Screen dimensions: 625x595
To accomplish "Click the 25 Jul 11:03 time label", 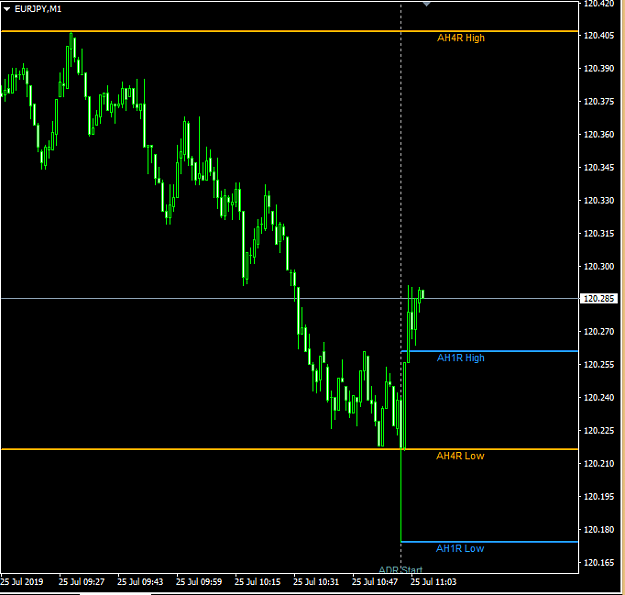I will coord(433,582).
